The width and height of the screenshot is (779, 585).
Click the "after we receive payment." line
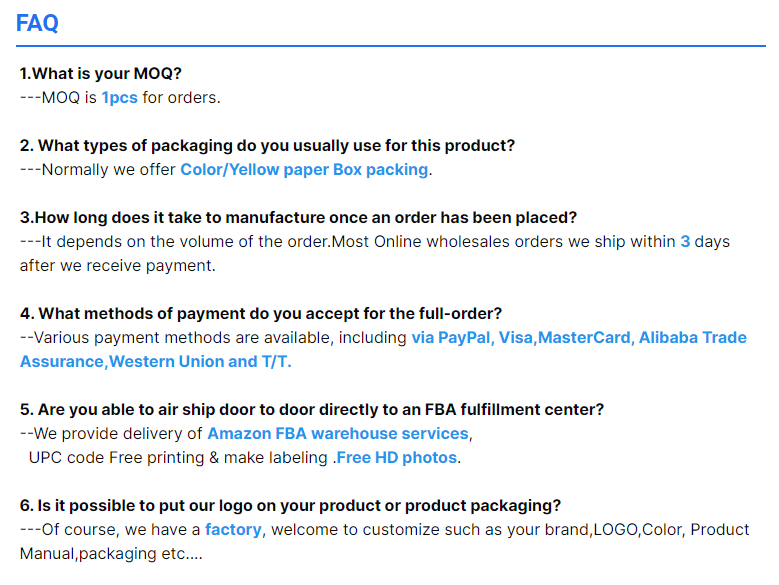pyautogui.click(x=118, y=265)
